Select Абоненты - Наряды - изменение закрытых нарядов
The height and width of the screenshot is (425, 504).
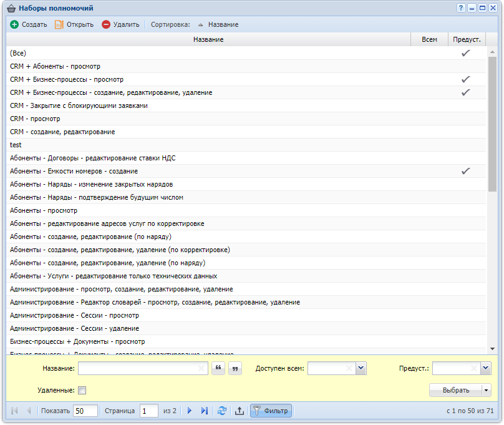pos(246,184)
